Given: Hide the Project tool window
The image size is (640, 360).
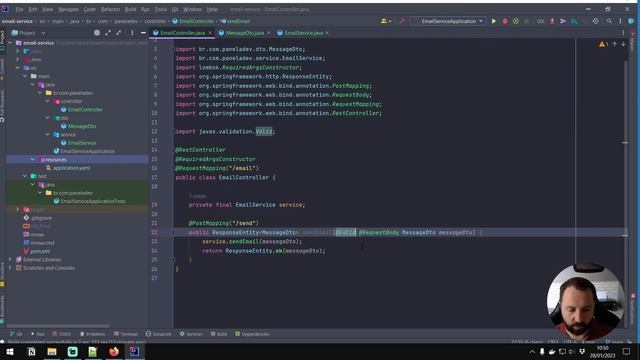Looking at the screenshot, I should (x=143, y=33).
